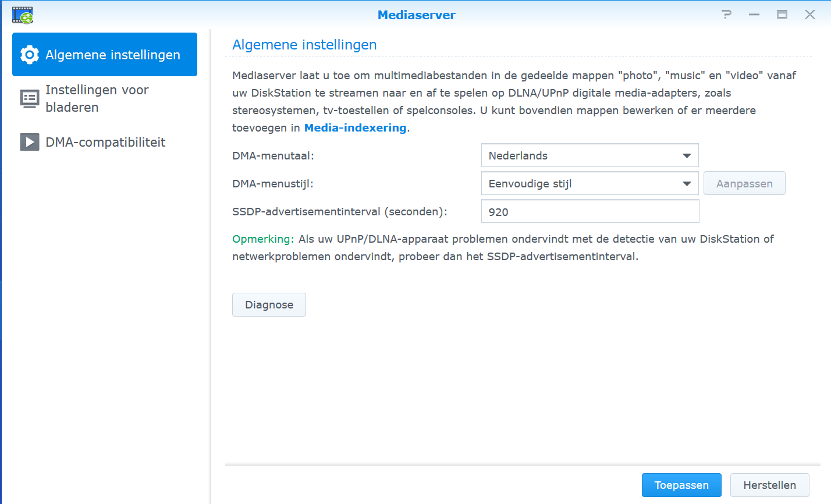The image size is (831, 504).
Task: Click Toepassen to apply settings
Action: pyautogui.click(x=681, y=485)
